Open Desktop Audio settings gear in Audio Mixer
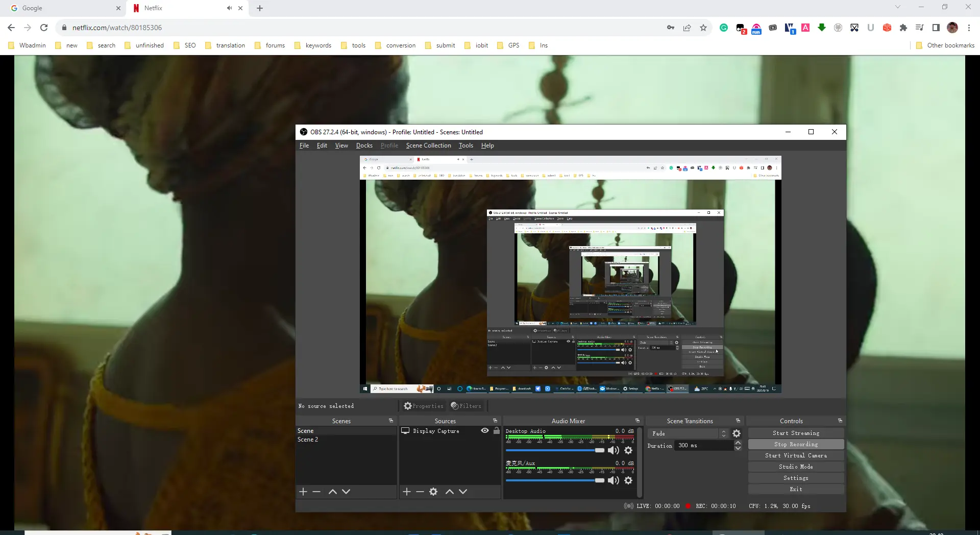 coord(628,450)
